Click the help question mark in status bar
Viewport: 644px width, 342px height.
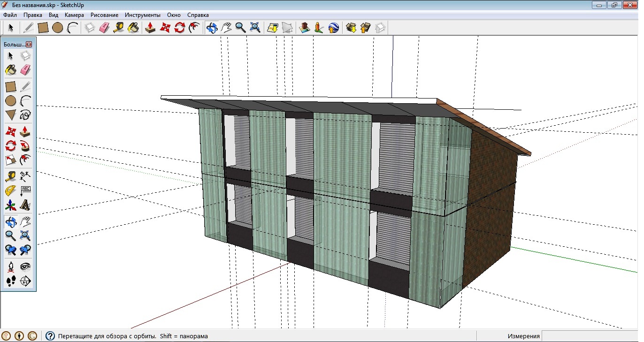pos(50,336)
